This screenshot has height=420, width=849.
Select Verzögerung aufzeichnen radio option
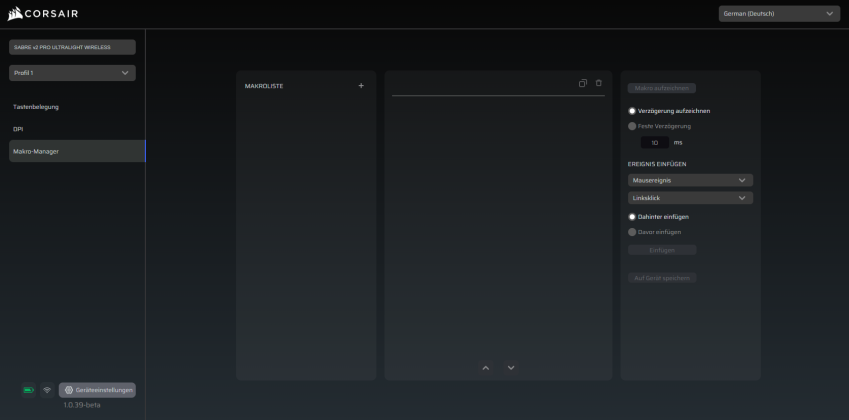pyautogui.click(x=632, y=111)
